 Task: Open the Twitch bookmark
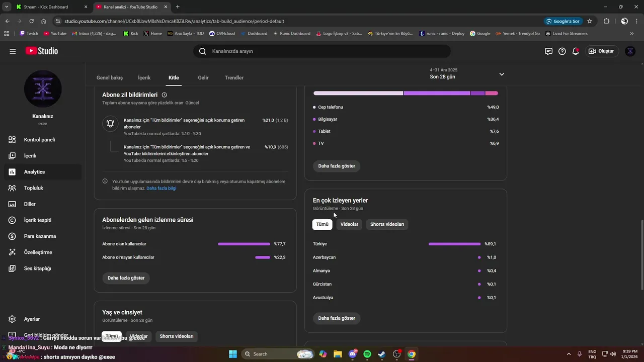click(x=29, y=34)
